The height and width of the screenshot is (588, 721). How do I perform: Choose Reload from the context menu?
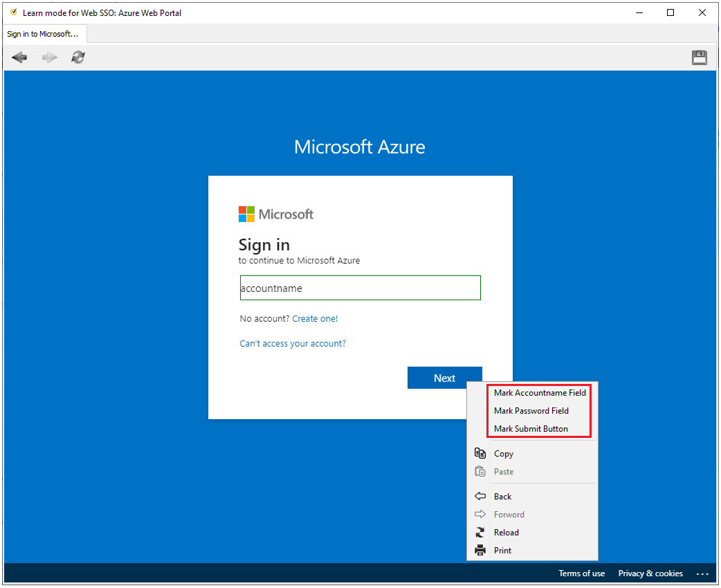coord(506,533)
